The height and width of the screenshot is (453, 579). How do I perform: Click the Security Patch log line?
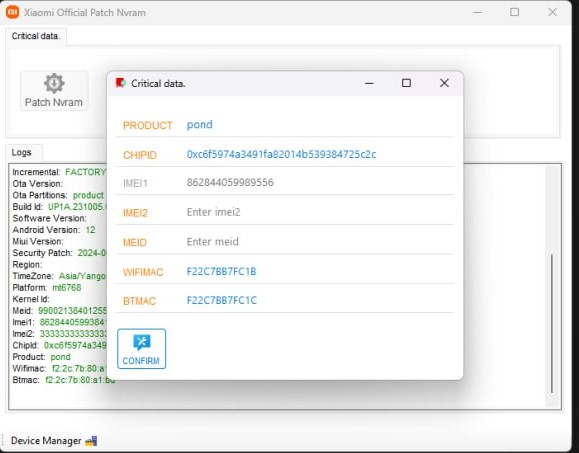(x=59, y=253)
